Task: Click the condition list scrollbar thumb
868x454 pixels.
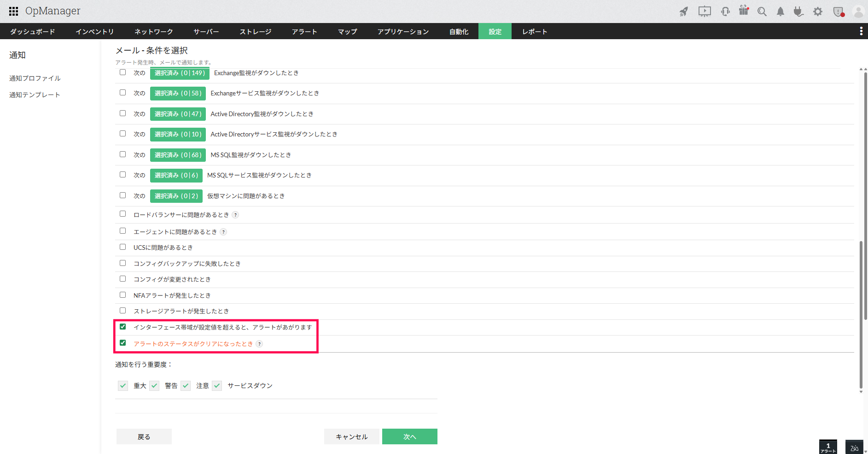Action: pyautogui.click(x=861, y=315)
